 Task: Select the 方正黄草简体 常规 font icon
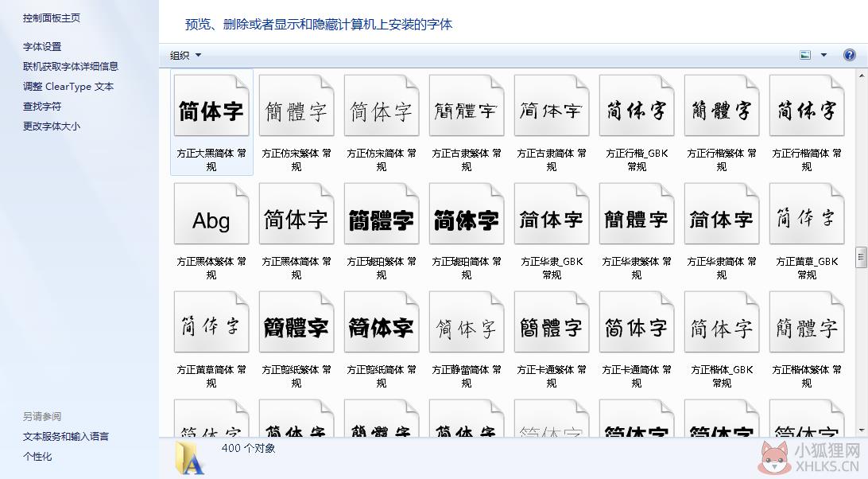(x=211, y=322)
